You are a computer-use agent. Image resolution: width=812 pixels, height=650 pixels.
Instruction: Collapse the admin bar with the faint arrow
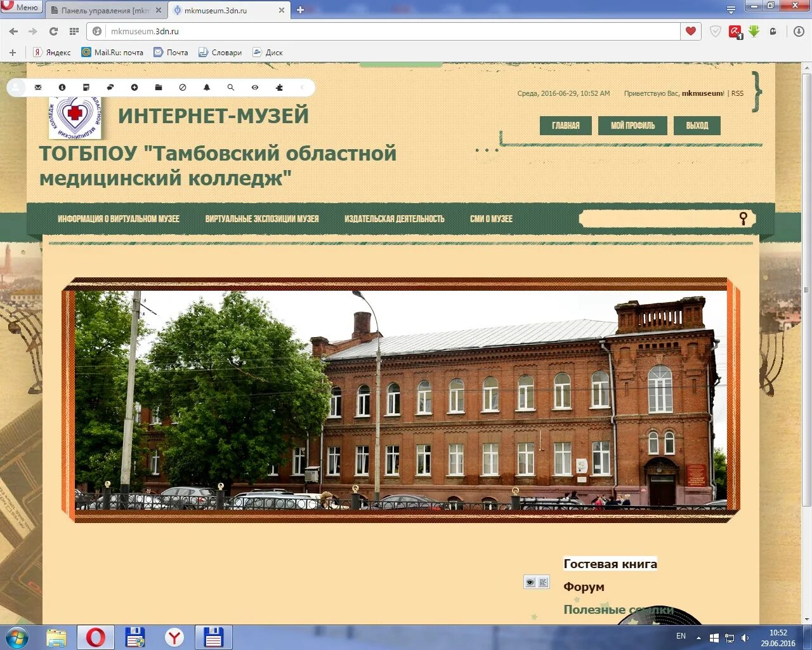click(x=303, y=88)
